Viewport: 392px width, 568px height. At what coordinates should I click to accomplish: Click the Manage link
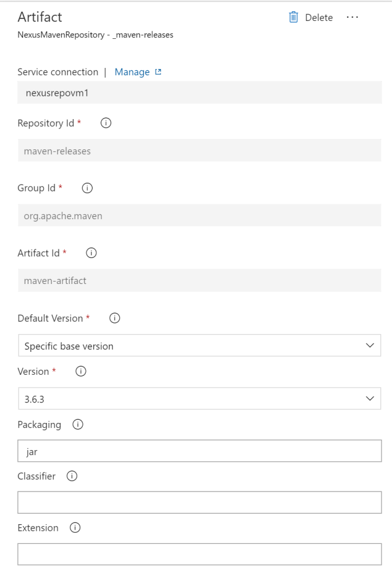133,72
